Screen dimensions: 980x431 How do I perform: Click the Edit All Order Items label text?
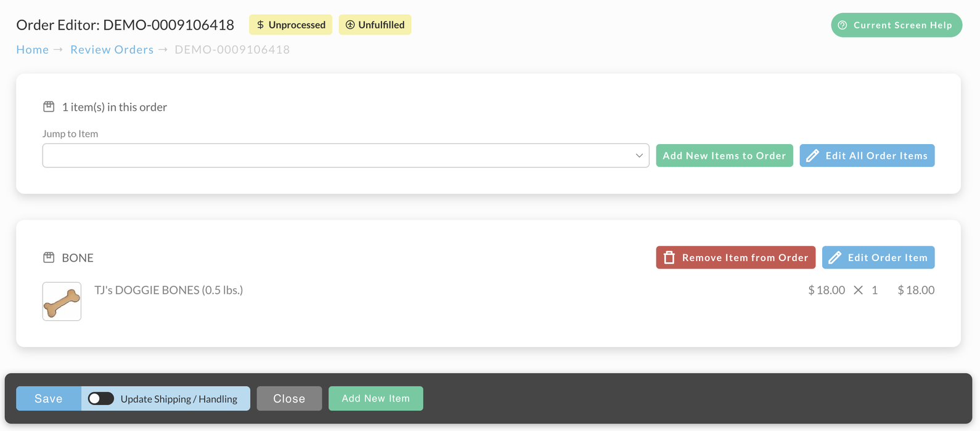click(x=876, y=156)
